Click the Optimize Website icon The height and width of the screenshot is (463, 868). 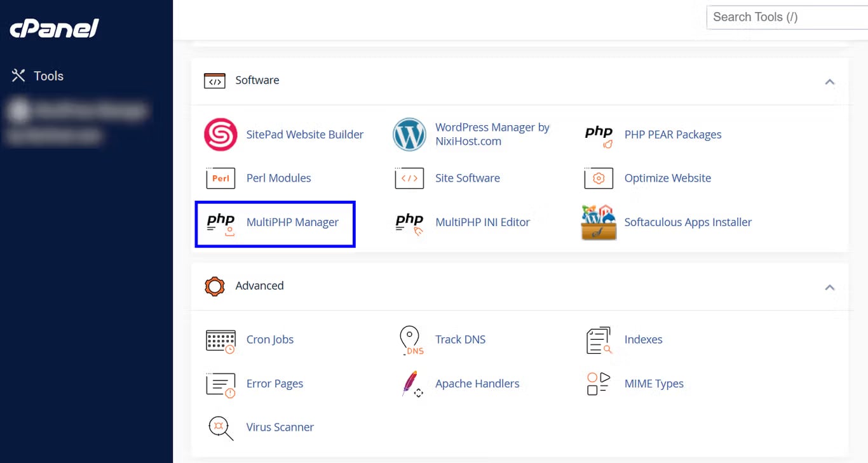click(598, 178)
